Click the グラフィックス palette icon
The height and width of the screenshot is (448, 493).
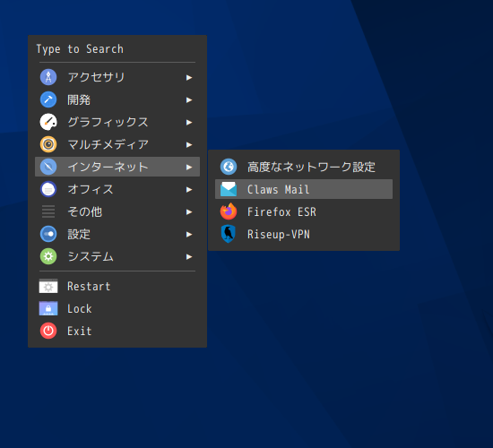tap(48, 122)
